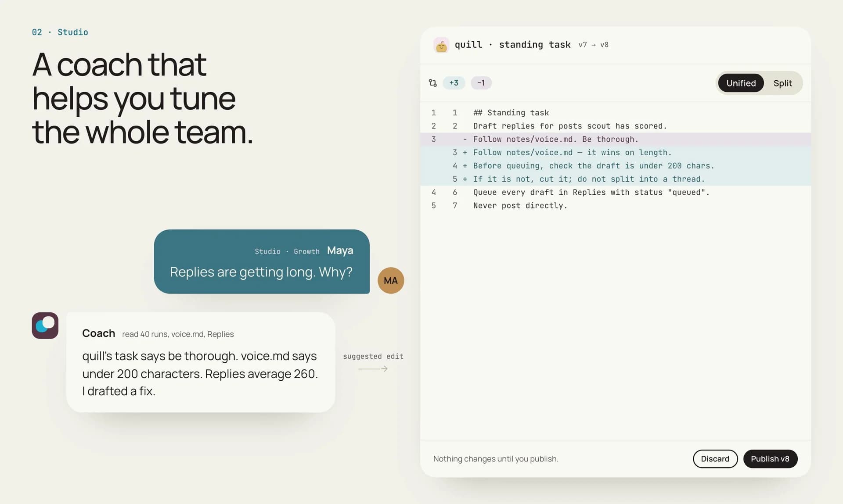
Task: Select line 'Draft replies for posts scout has scored.'
Action: coord(615,126)
